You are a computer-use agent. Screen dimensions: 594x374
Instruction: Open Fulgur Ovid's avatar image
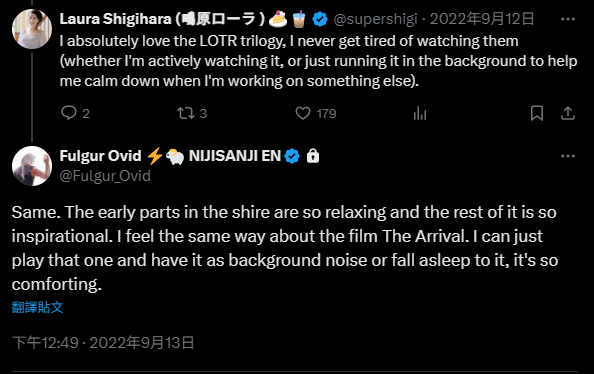[x=32, y=166]
